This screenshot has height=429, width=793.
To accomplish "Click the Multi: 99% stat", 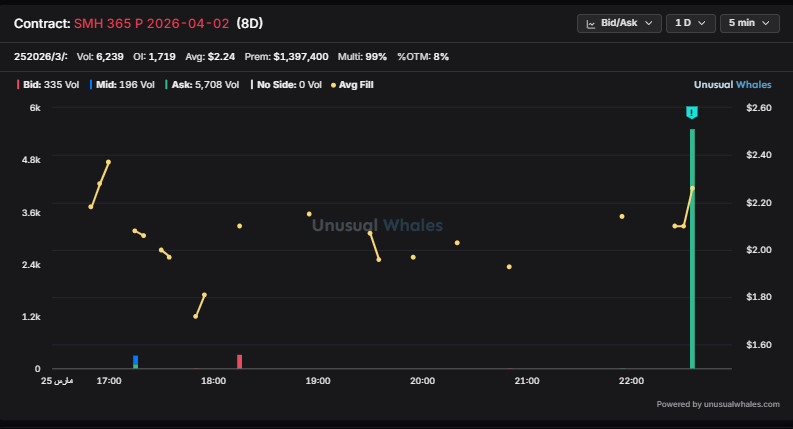I will click(362, 57).
